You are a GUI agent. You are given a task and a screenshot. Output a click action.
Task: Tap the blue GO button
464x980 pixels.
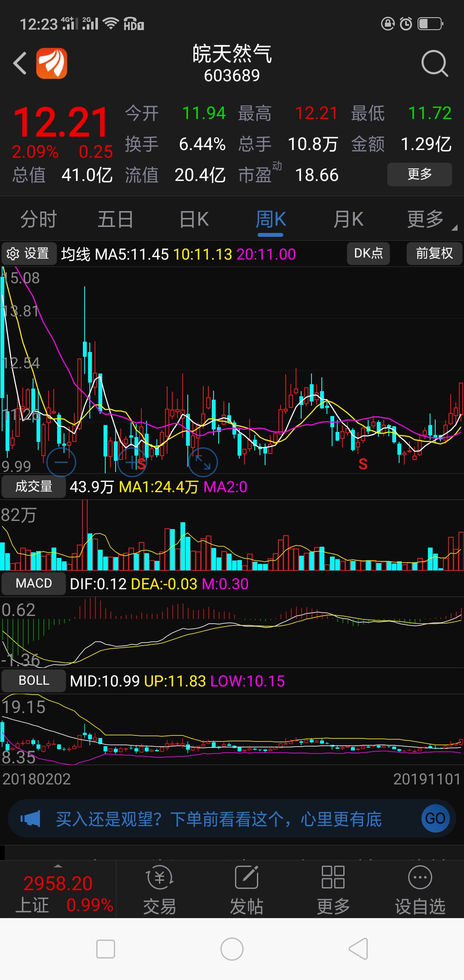click(x=435, y=818)
